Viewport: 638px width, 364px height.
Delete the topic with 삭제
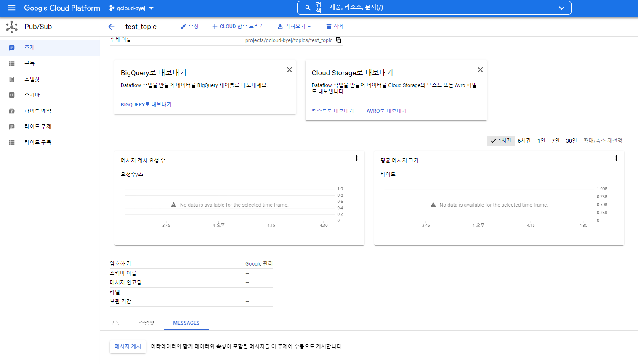pos(335,27)
